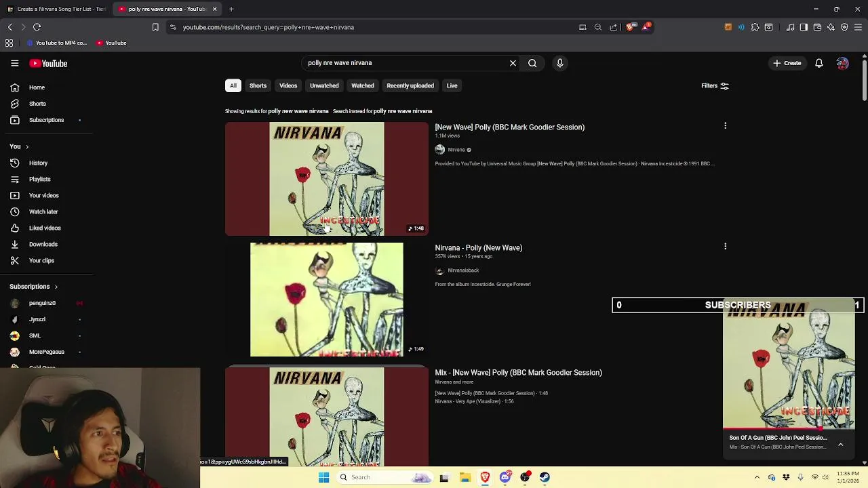Expand the mini player queue chevron
The image size is (868, 488).
pos(840,445)
